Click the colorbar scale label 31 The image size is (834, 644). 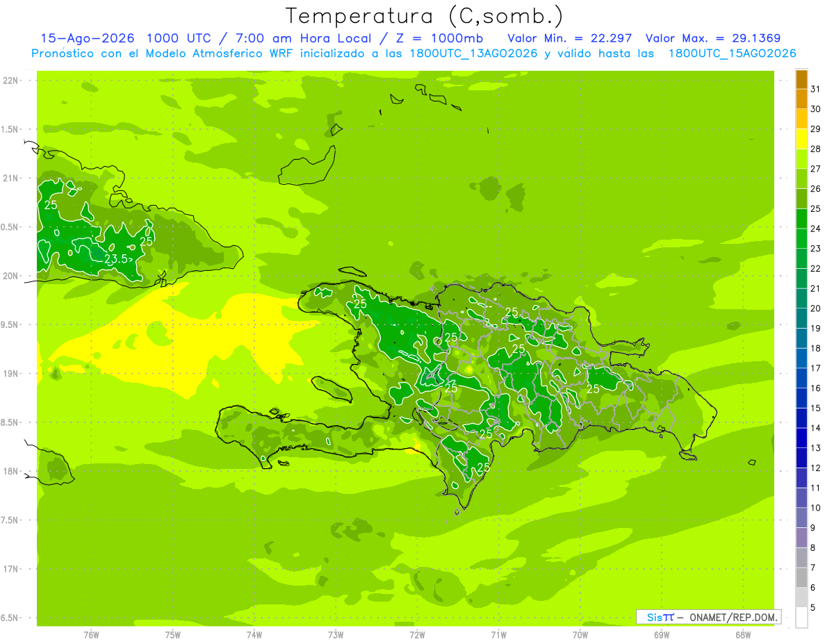816,89
